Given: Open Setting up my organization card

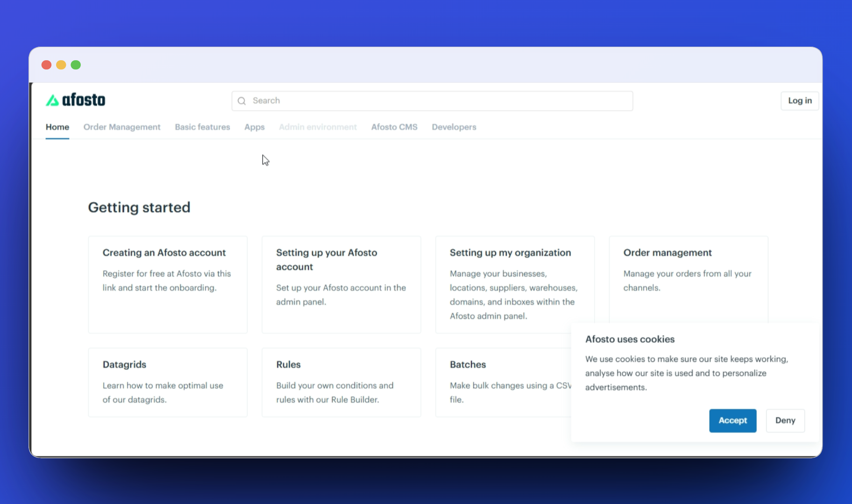Looking at the screenshot, I should [515, 285].
